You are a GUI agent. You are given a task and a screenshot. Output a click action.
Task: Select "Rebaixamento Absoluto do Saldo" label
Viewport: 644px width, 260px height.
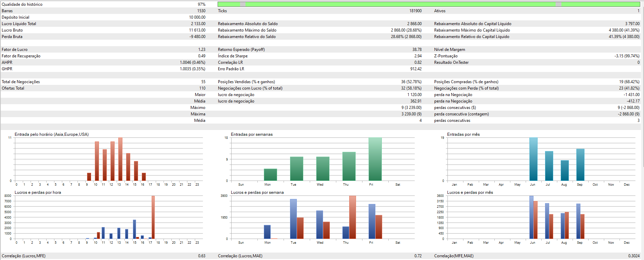point(248,24)
